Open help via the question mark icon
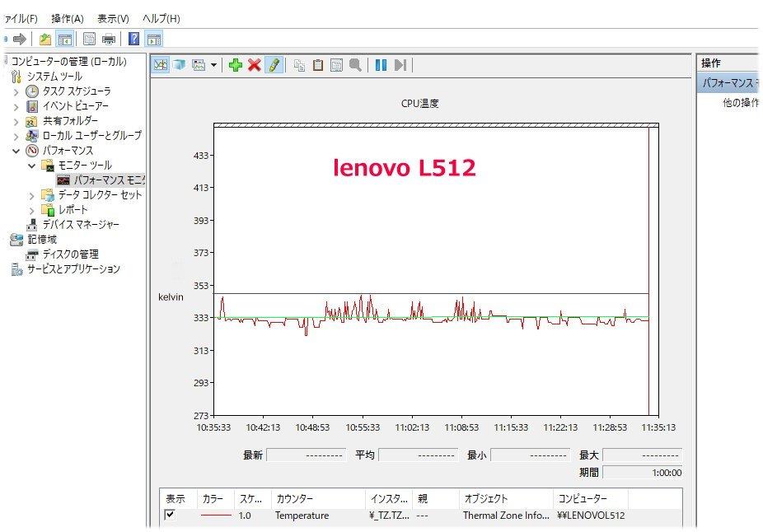 point(133,39)
